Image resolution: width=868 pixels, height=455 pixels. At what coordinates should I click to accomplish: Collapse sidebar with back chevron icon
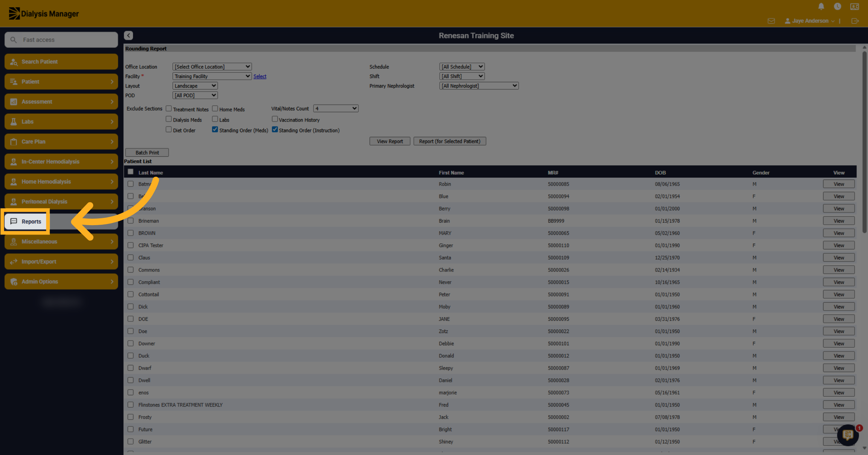coord(128,35)
